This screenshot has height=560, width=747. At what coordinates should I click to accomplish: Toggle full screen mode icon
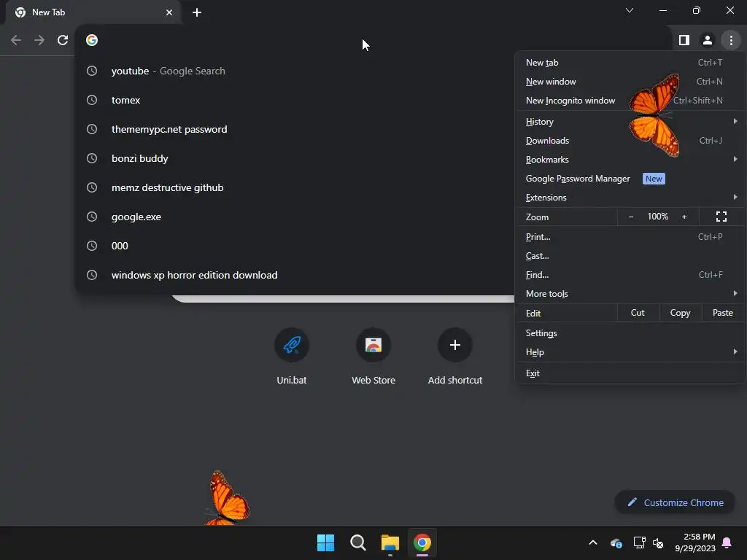pyautogui.click(x=721, y=217)
